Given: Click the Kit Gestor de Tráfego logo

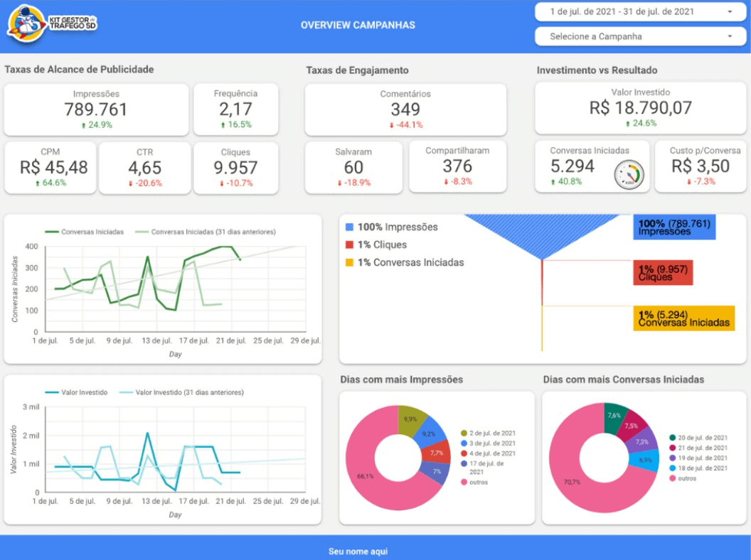Looking at the screenshot, I should (51, 23).
